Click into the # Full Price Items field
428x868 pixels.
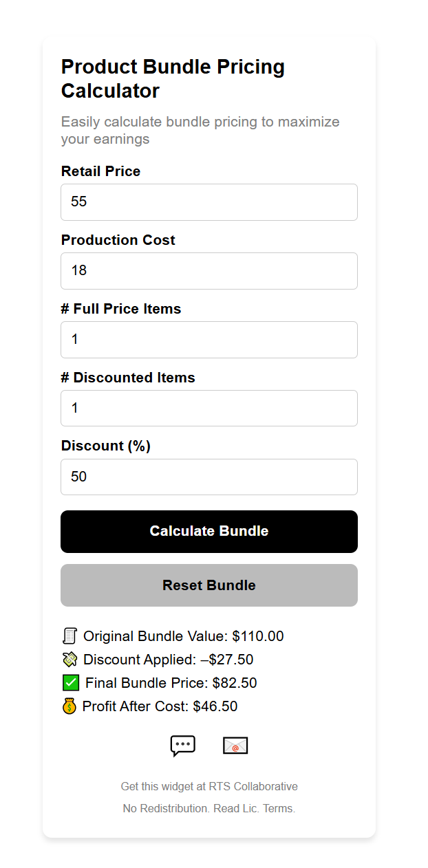(209, 340)
